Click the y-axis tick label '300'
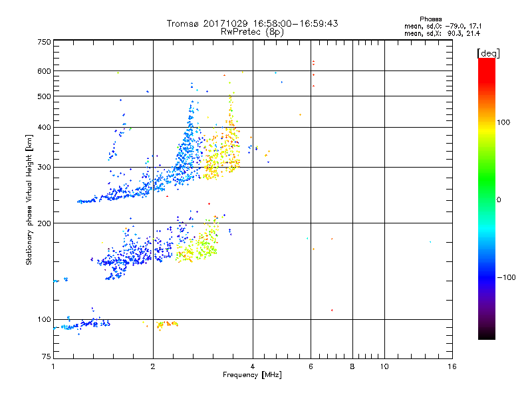 pos(44,167)
